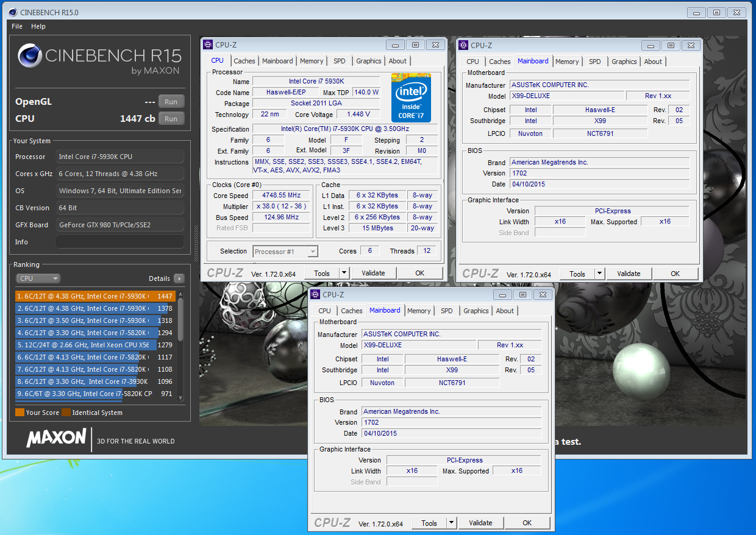
Task: Open the Cinebench Help menu
Action: click(x=38, y=26)
